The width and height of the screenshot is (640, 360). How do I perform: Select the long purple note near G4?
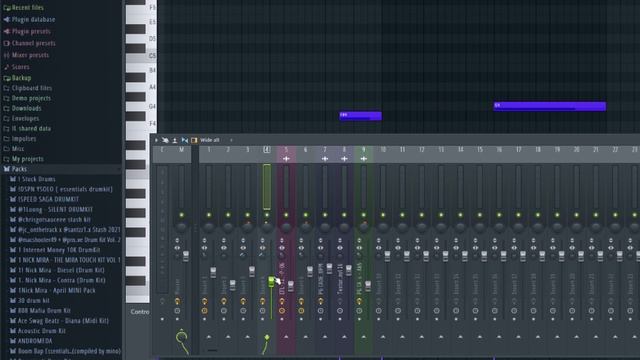pos(549,106)
